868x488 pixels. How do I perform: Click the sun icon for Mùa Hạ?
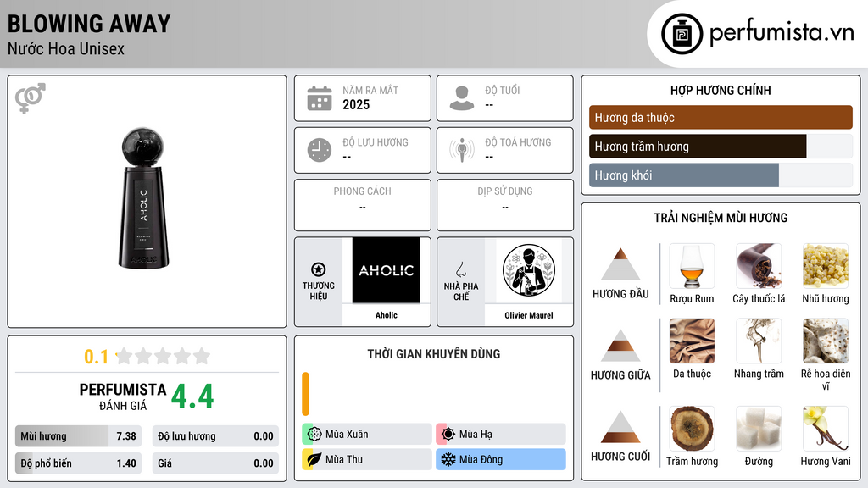click(448, 435)
